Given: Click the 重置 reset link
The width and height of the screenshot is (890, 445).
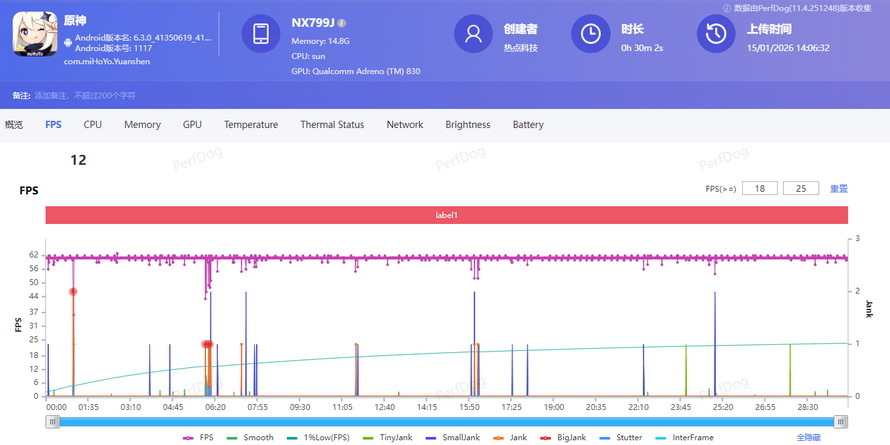Looking at the screenshot, I should [x=838, y=188].
